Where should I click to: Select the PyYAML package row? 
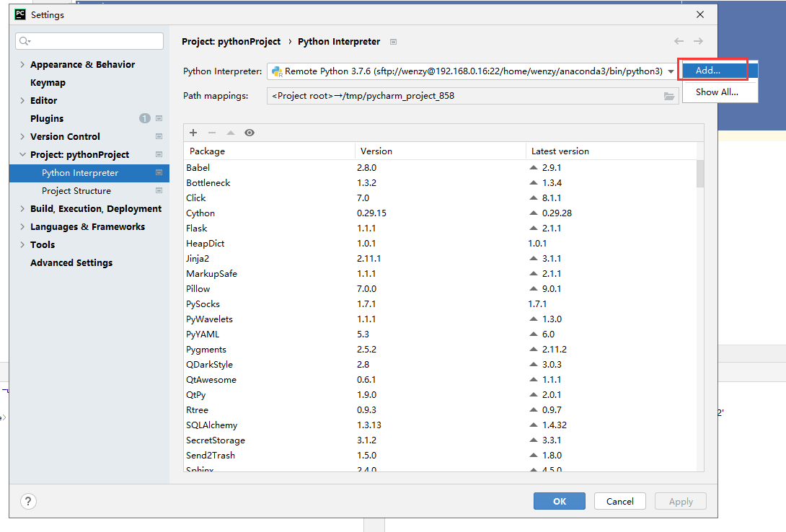tap(440, 334)
